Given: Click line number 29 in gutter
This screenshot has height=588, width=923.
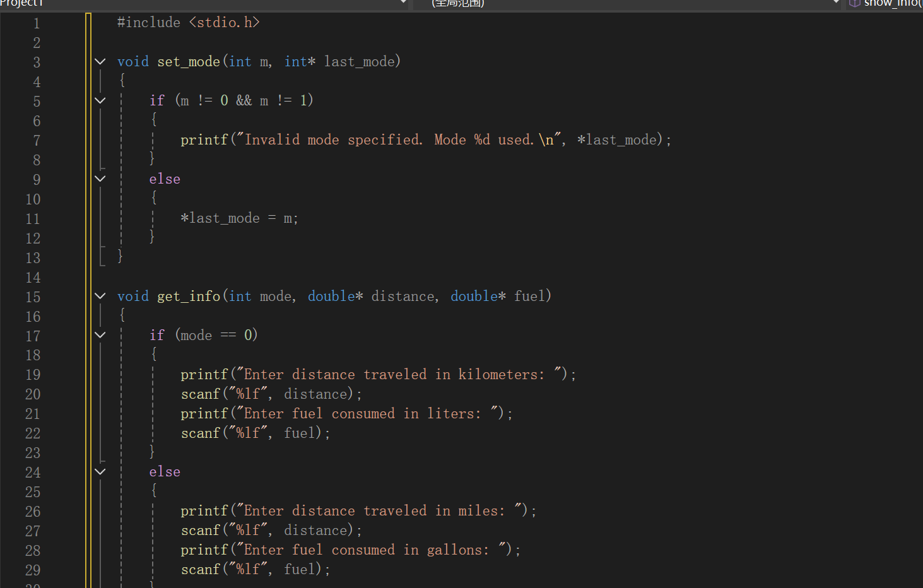Looking at the screenshot, I should click(x=33, y=570).
